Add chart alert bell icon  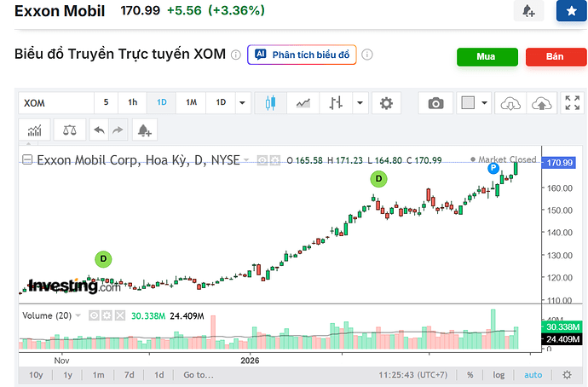tap(145, 130)
